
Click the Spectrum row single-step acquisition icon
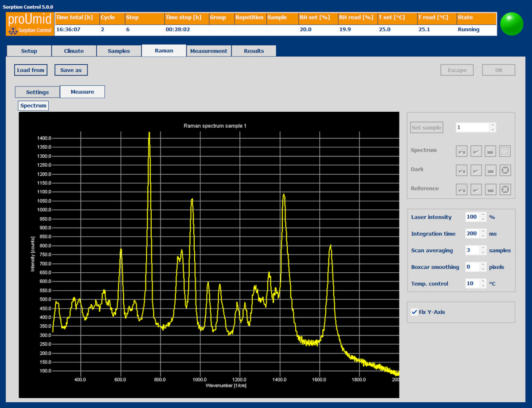(x=462, y=151)
